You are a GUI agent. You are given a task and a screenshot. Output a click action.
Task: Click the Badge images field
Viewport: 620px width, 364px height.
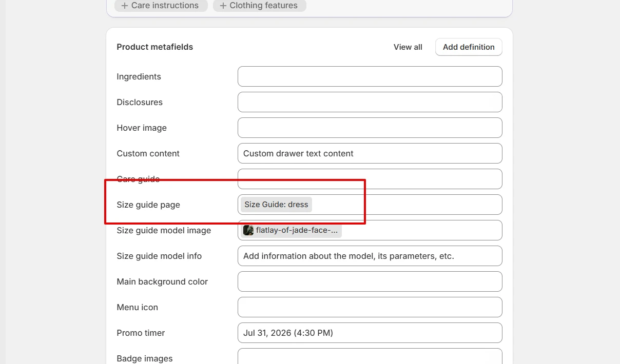[x=370, y=356]
